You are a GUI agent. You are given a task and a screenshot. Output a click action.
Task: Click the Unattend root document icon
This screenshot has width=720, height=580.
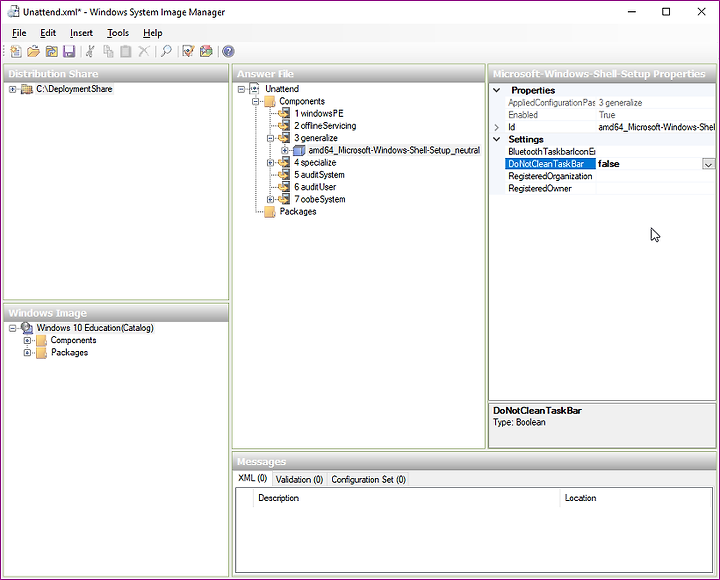point(254,89)
